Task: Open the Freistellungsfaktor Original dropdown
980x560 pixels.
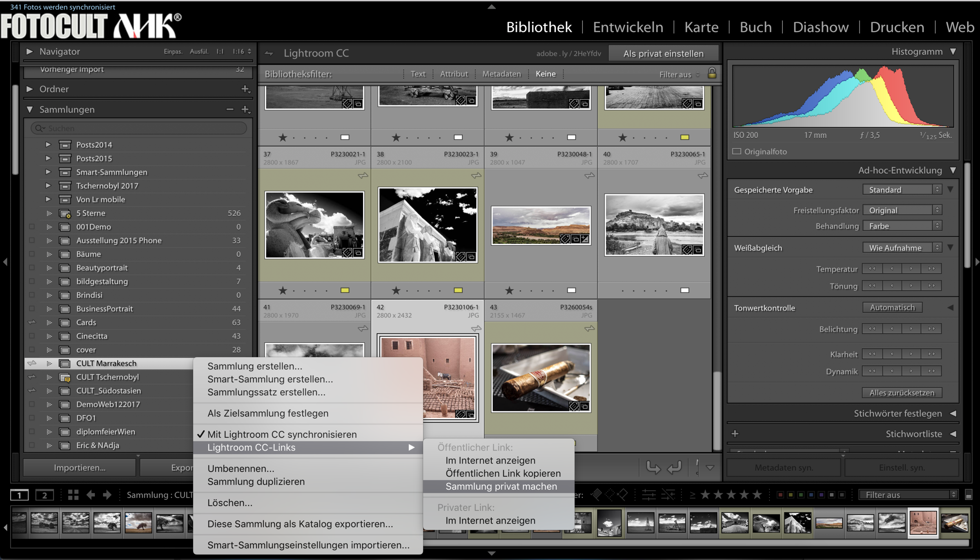Action: [x=902, y=210]
